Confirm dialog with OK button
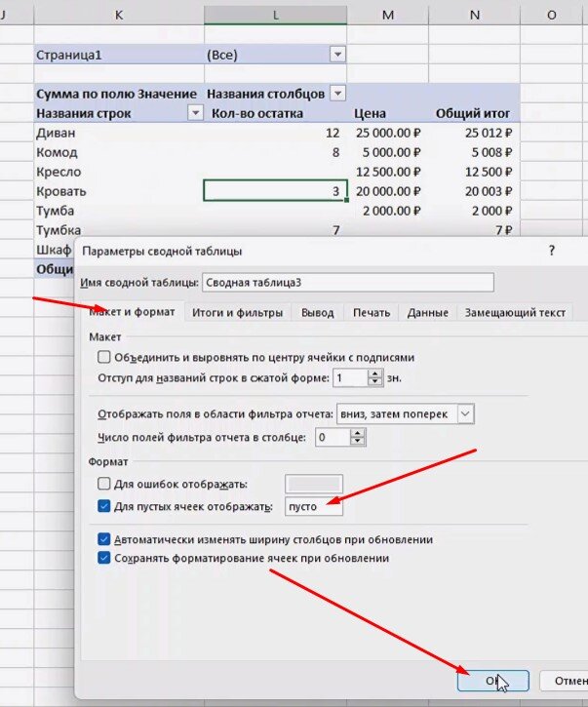This screenshot has width=588, height=707. [x=492, y=681]
